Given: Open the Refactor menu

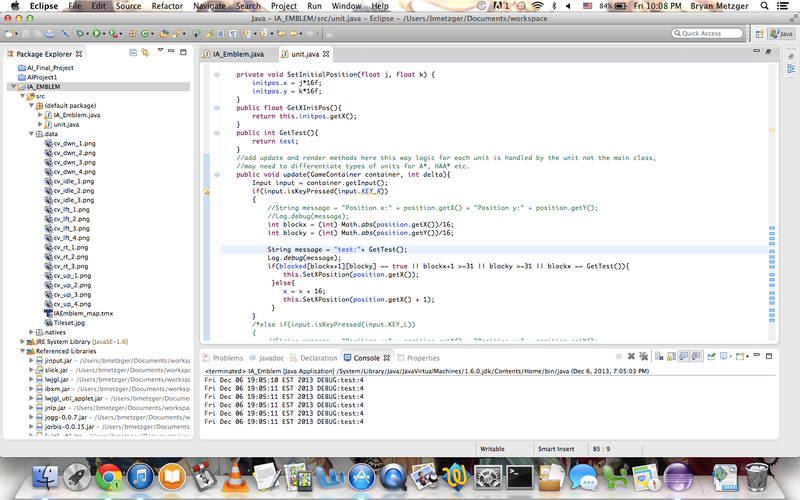Looking at the screenshot, I should click(167, 6).
